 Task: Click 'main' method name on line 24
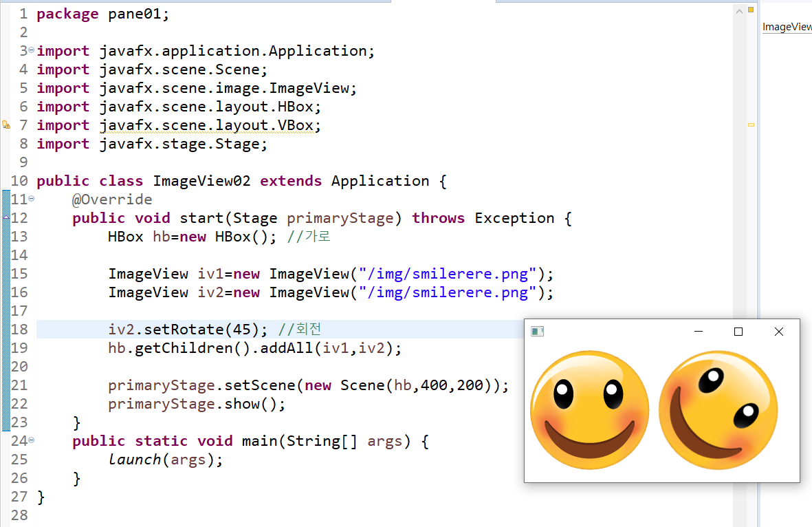coord(259,441)
